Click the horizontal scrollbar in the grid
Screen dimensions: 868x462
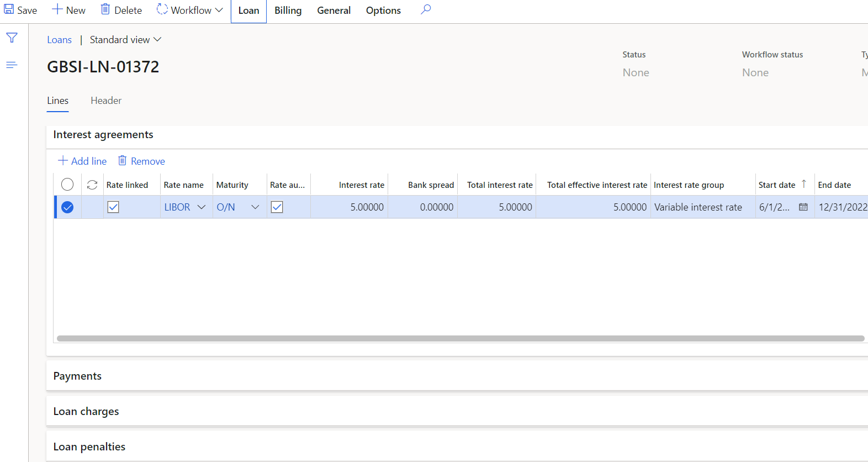(460, 339)
